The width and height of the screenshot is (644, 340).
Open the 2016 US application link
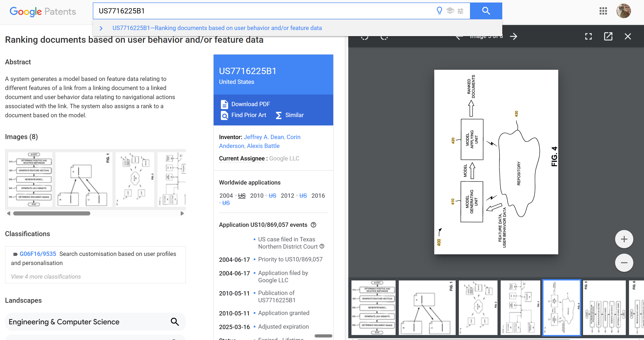[226, 203]
